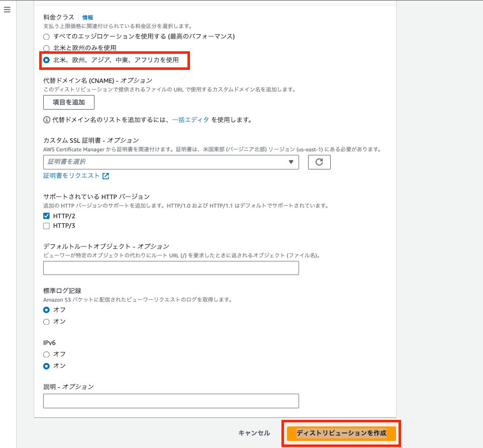Uncheck the HTTP/2 checkbox
The image size is (483, 448).
coord(47,216)
